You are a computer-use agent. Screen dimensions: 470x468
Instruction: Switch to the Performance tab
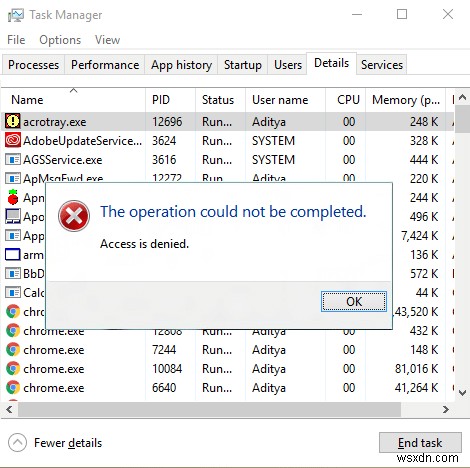pos(105,65)
